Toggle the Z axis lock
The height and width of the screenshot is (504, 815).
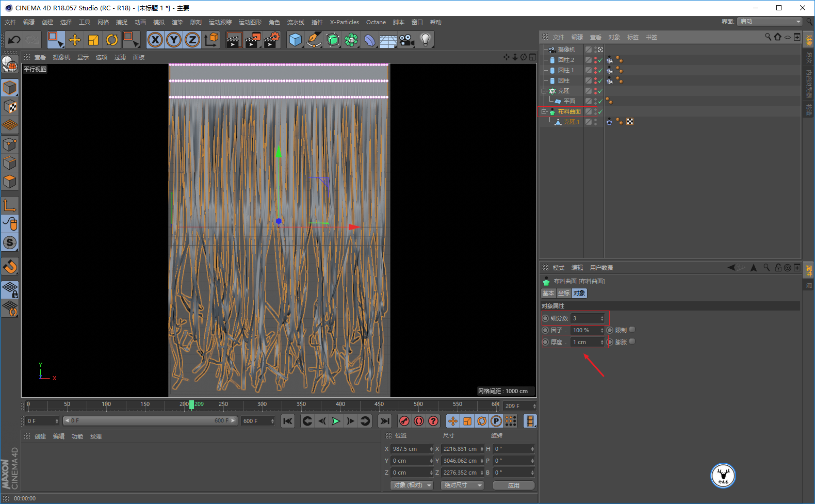(192, 40)
